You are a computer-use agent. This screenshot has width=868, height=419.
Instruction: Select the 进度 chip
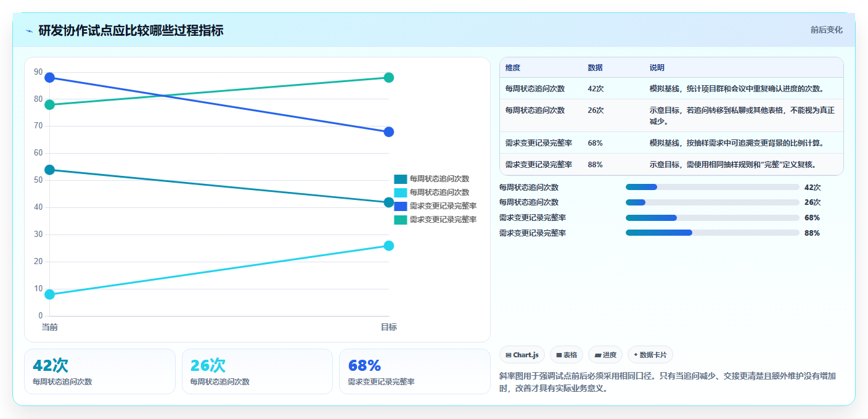click(605, 355)
